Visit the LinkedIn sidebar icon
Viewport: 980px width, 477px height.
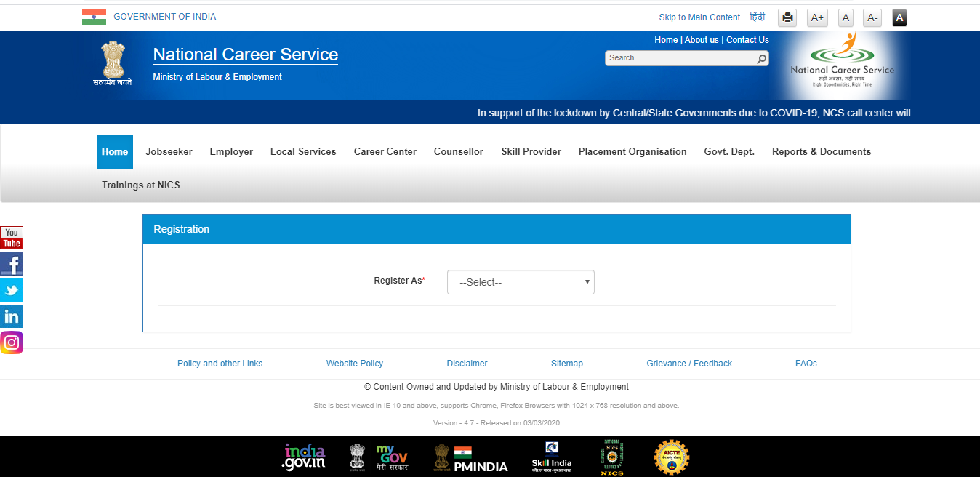pos(12,316)
